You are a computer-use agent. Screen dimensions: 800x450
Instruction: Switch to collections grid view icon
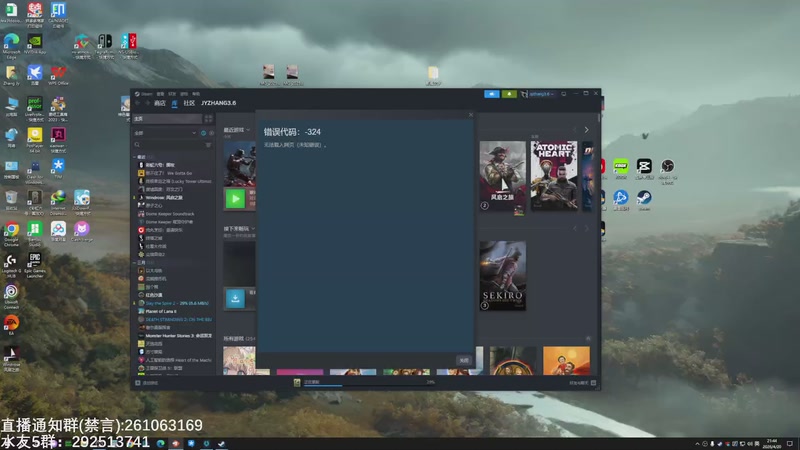[208, 118]
